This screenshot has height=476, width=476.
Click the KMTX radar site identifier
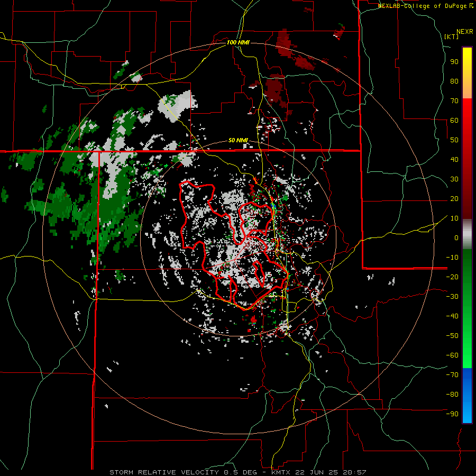click(281, 472)
